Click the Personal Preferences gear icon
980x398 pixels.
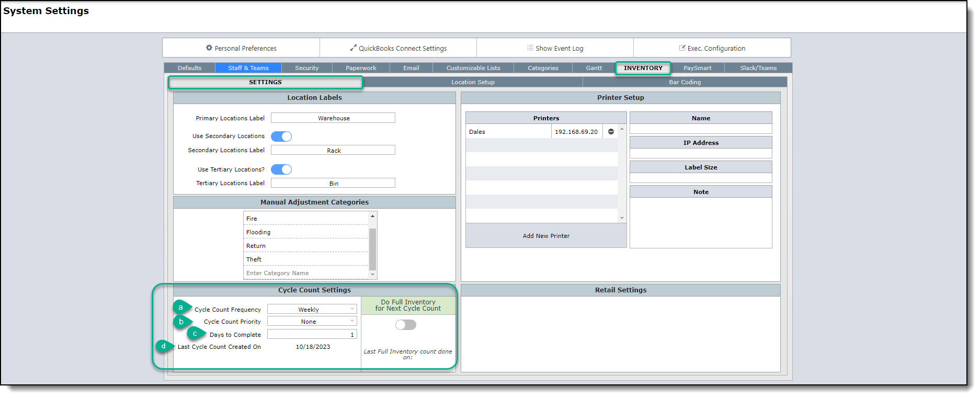[x=209, y=48]
